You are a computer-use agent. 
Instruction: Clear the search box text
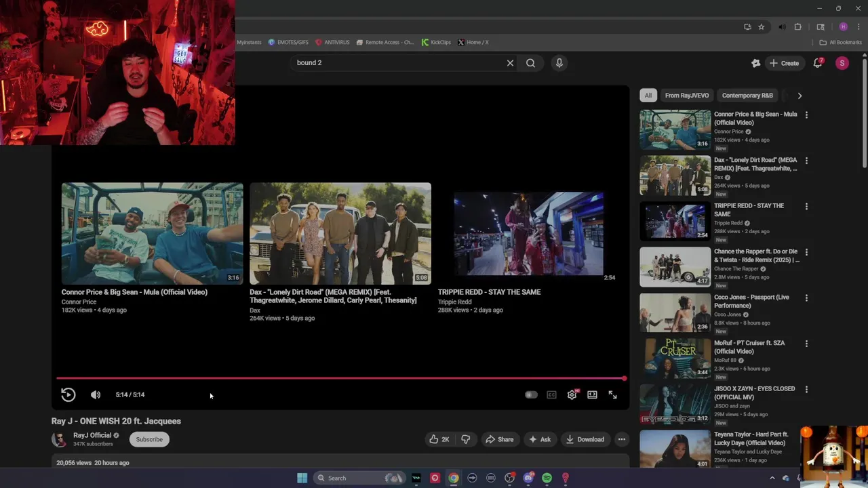click(x=510, y=63)
